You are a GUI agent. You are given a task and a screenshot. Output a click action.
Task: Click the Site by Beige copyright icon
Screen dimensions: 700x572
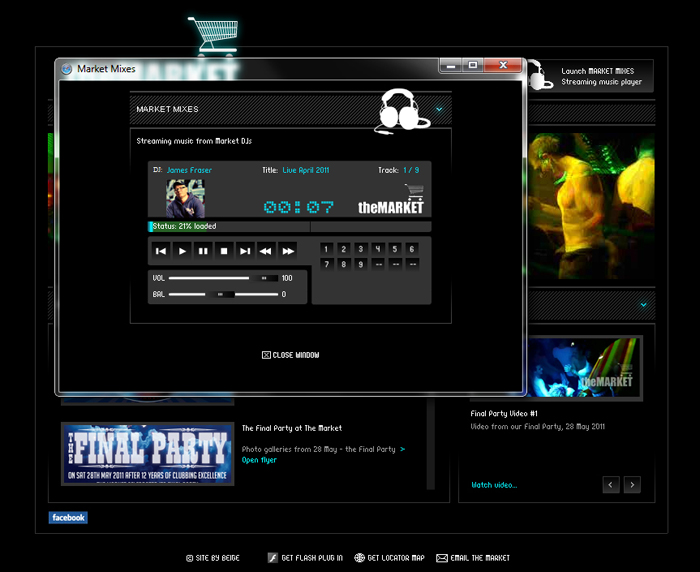[x=189, y=558]
